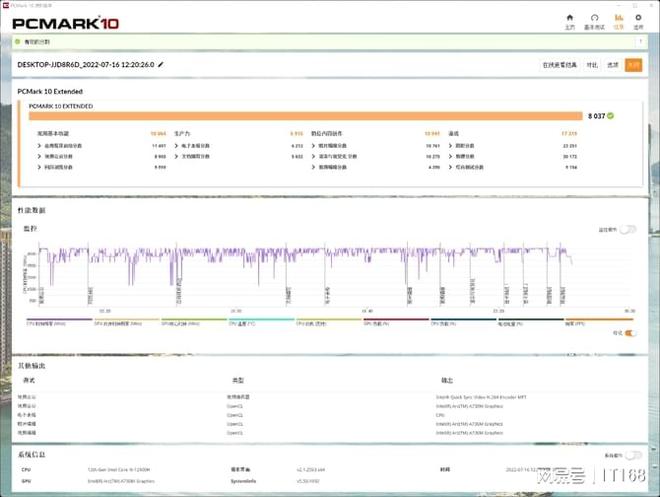Click the orange button at top right of result
The height and width of the screenshot is (497, 660).
coord(633,65)
